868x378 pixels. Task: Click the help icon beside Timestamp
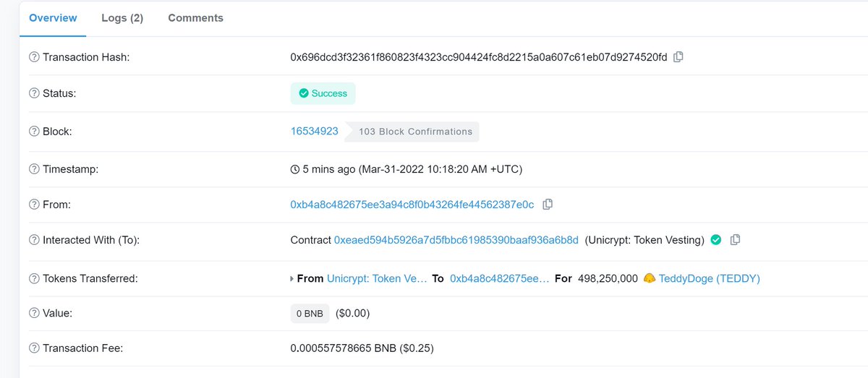[x=34, y=169]
